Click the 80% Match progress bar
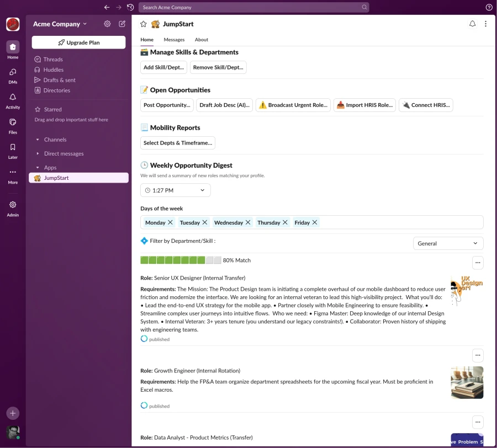 (x=177, y=260)
